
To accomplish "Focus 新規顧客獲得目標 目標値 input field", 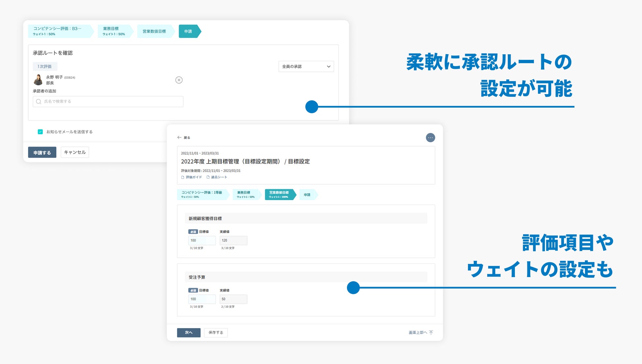I will (x=202, y=241).
